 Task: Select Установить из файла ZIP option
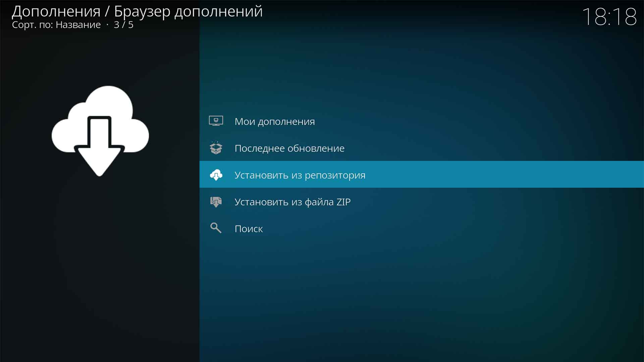click(x=292, y=201)
